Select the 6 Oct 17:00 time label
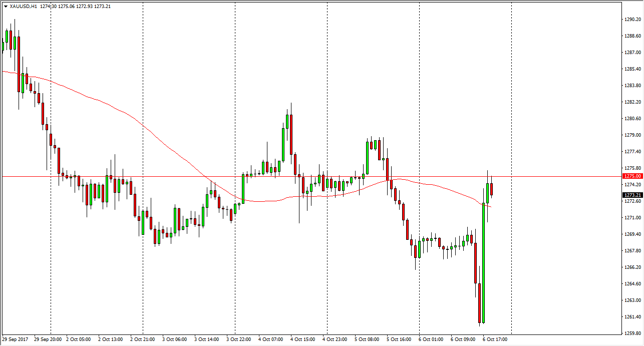This screenshot has height=346, width=644. coord(495,339)
